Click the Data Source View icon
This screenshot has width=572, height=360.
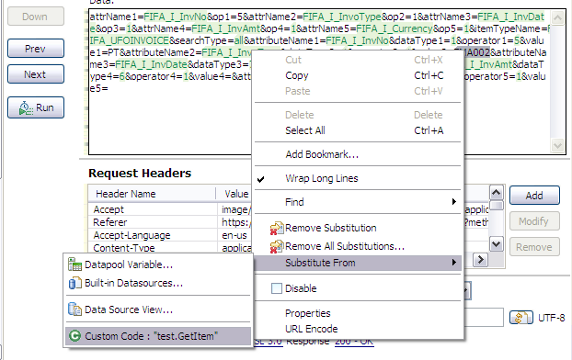tap(75, 309)
